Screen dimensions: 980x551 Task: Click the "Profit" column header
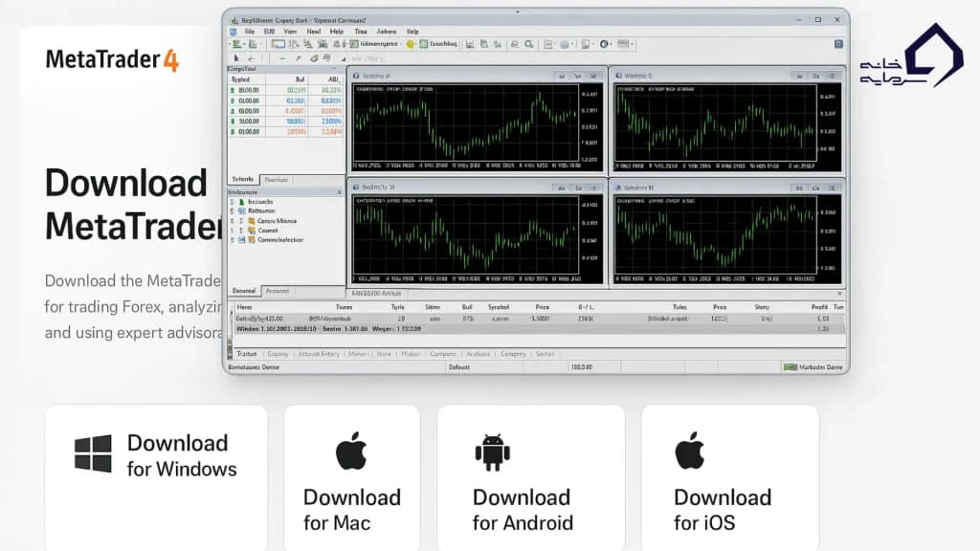[x=819, y=307]
